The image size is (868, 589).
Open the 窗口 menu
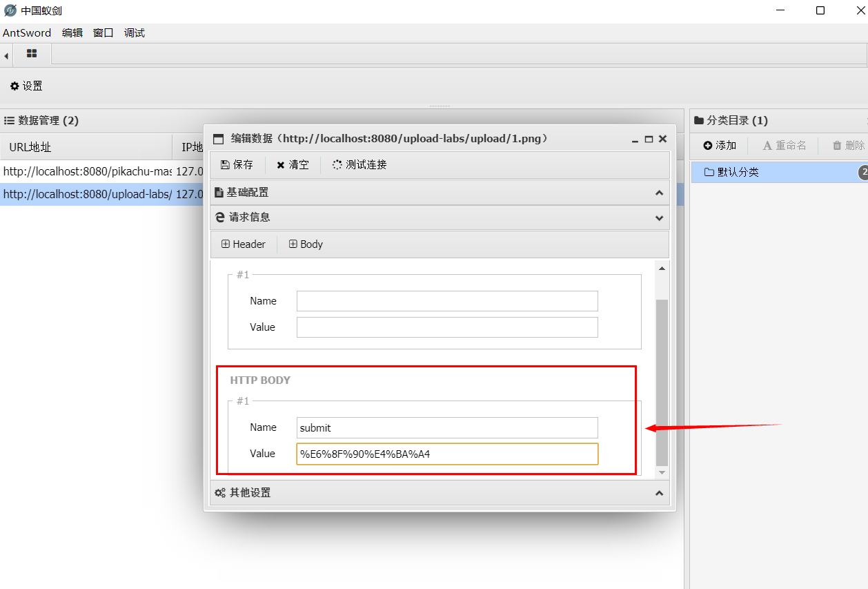coord(103,33)
